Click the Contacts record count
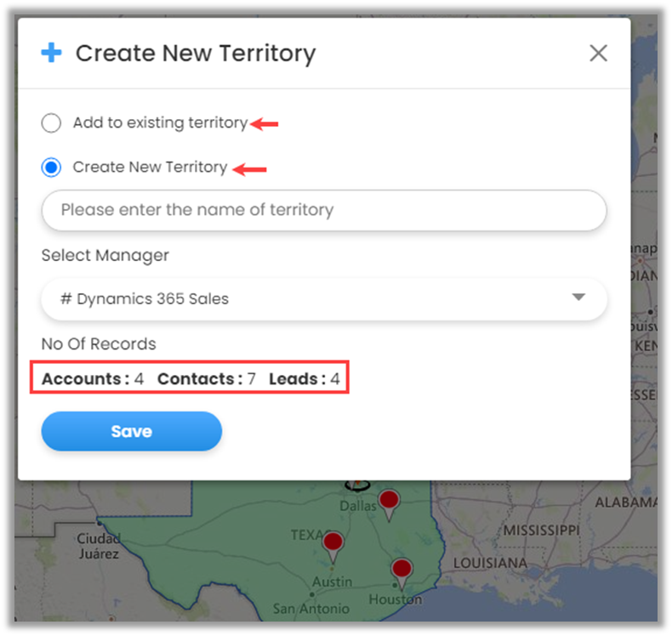Screen dimensions: 672x636 [x=206, y=379]
